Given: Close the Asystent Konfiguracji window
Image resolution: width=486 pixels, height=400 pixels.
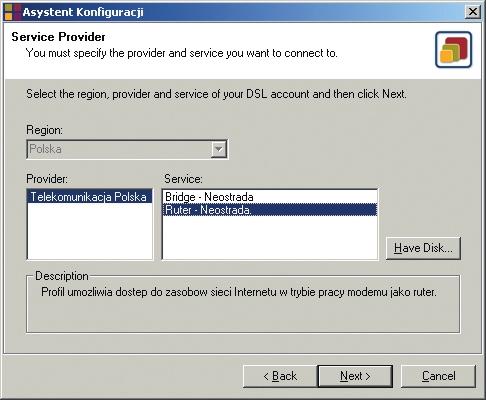Looking at the screenshot, I should tap(472, 12).
